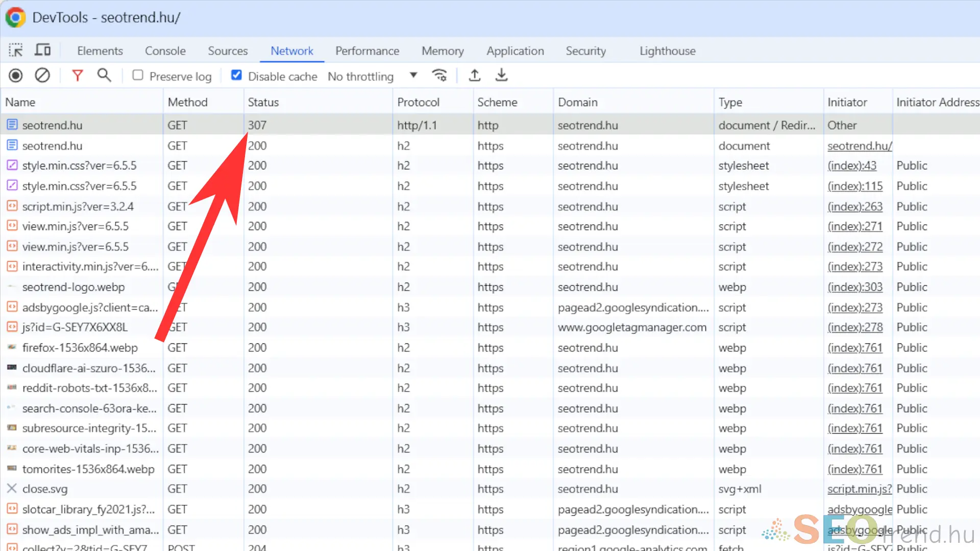Open the Performance tab
Image resolution: width=980 pixels, height=551 pixels.
pyautogui.click(x=367, y=51)
